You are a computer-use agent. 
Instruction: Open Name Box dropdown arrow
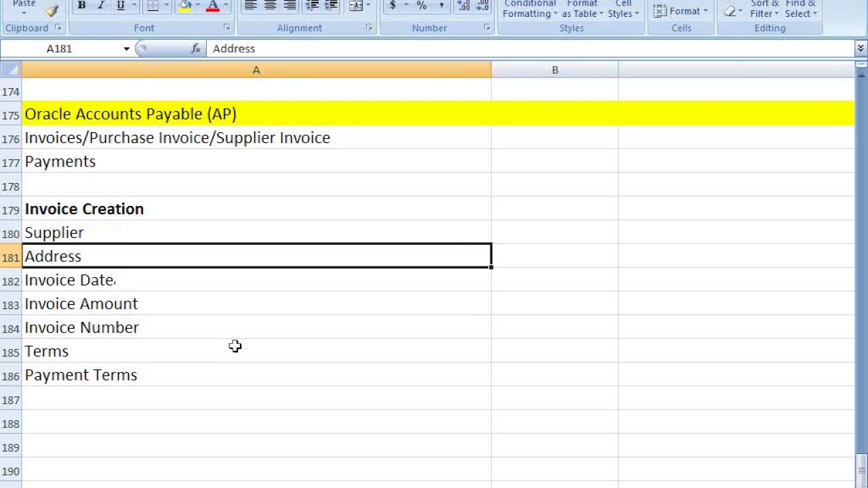click(126, 49)
